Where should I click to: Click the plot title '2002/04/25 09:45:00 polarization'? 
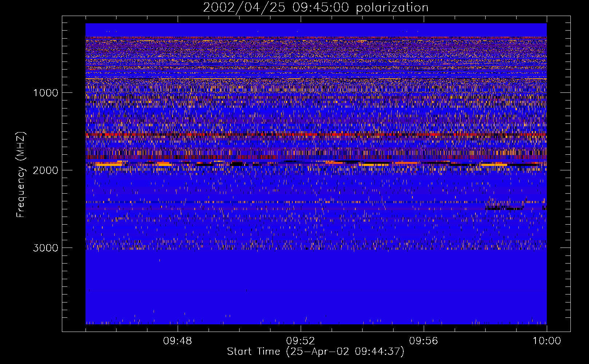point(316,8)
